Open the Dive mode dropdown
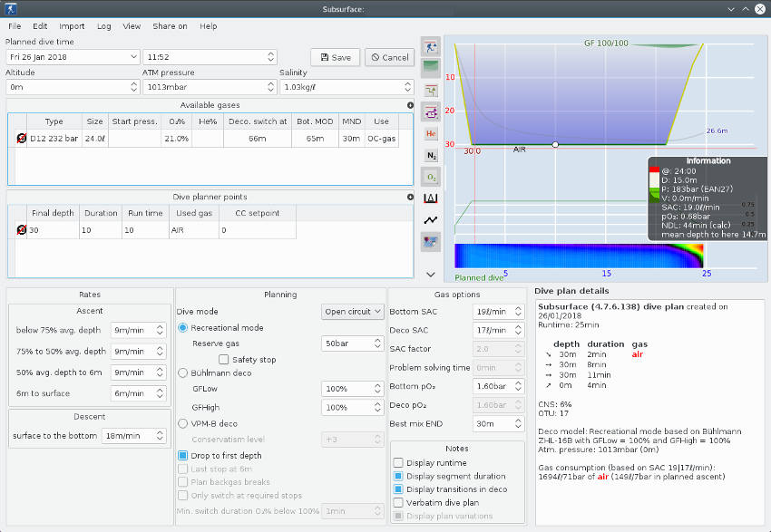Viewport: 771px width, 532px height. pos(353,312)
